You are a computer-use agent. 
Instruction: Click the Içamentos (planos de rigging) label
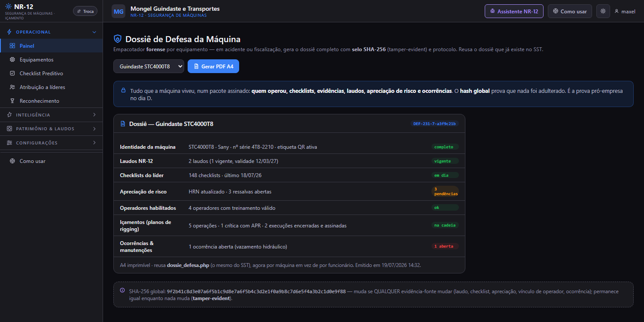click(146, 226)
